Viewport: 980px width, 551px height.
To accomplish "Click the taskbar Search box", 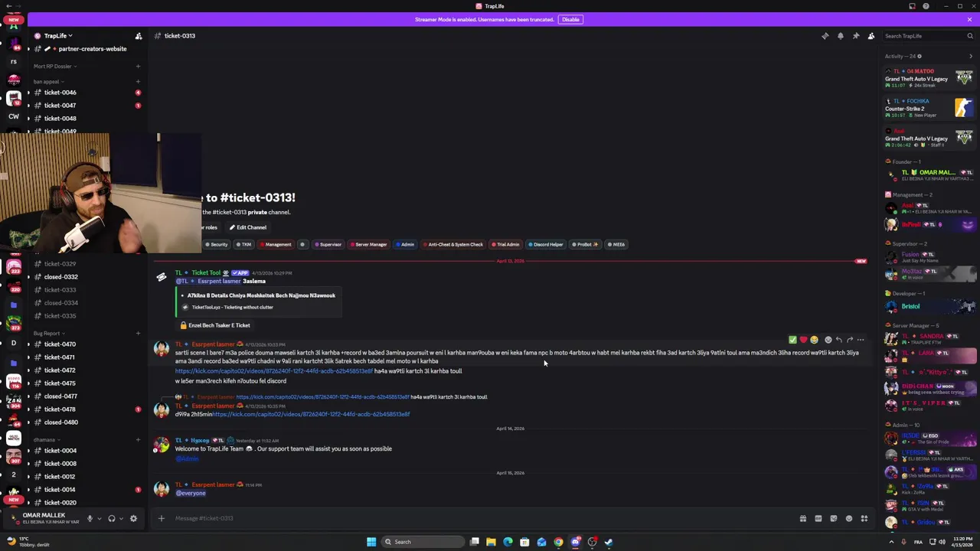I will pyautogui.click(x=423, y=542).
